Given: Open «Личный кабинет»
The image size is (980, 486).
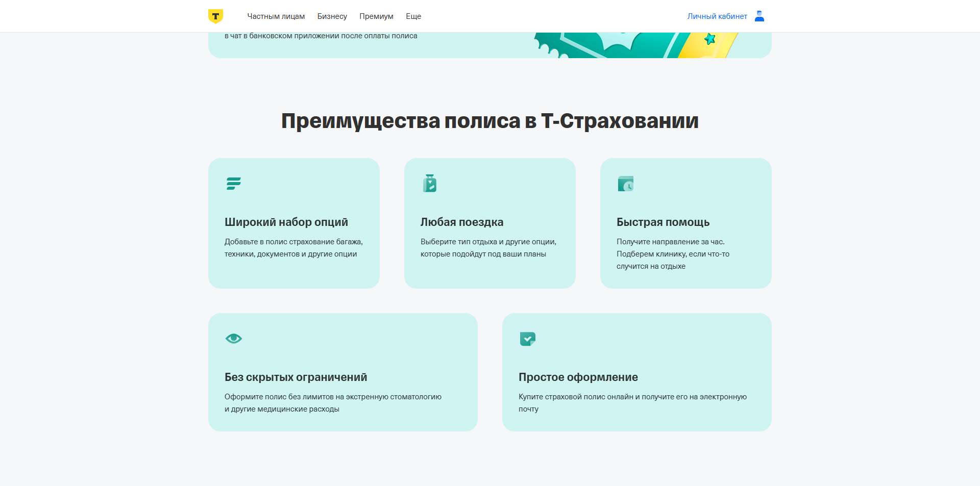Looking at the screenshot, I should click(x=717, y=16).
